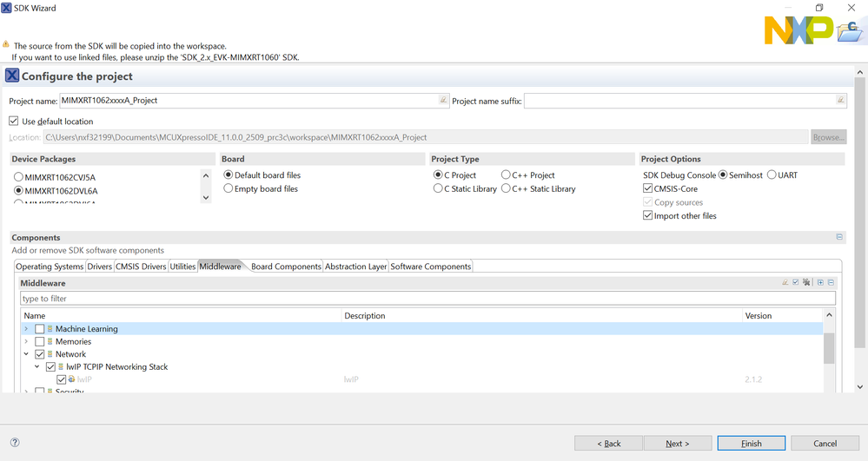This screenshot has width=868, height=461.
Task: Click Device Packages list up arrow
Action: [x=206, y=176]
